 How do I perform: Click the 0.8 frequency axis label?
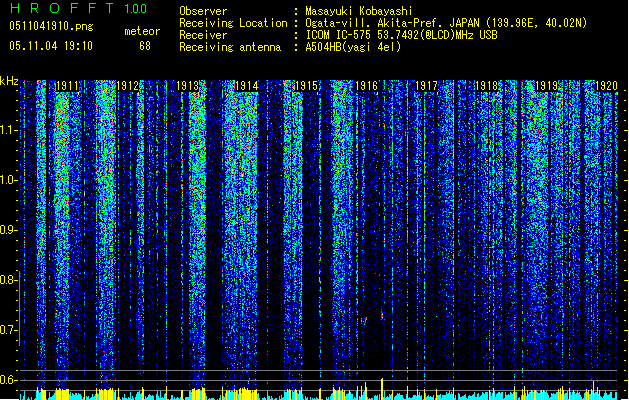(x=9, y=280)
